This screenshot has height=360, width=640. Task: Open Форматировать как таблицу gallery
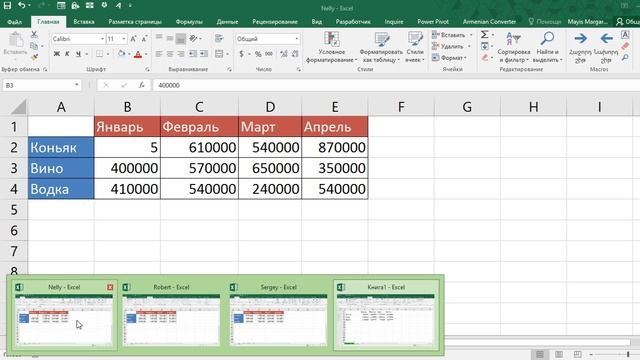pos(381,47)
